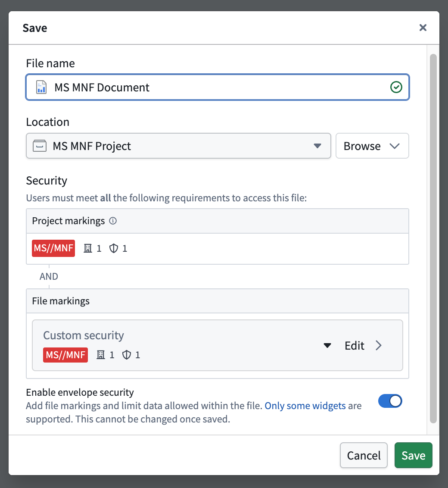The image size is (448, 488).
Task: Click the green Save button
Action: [x=414, y=455]
